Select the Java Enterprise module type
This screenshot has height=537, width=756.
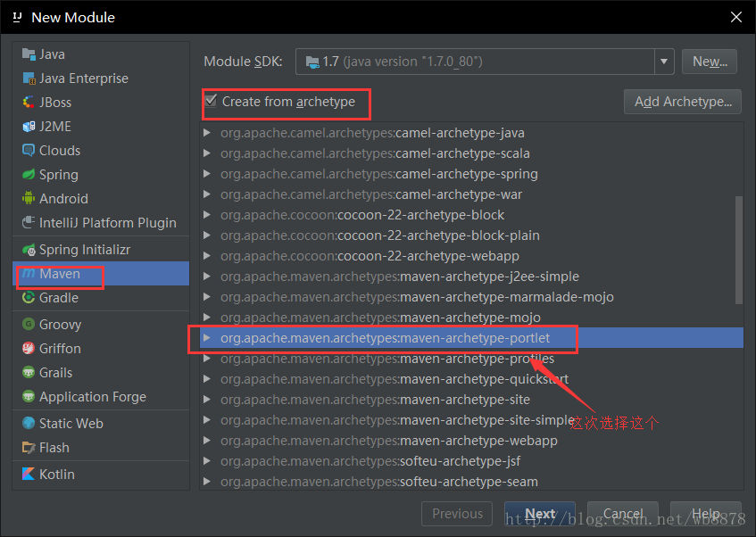pyautogui.click(x=101, y=78)
